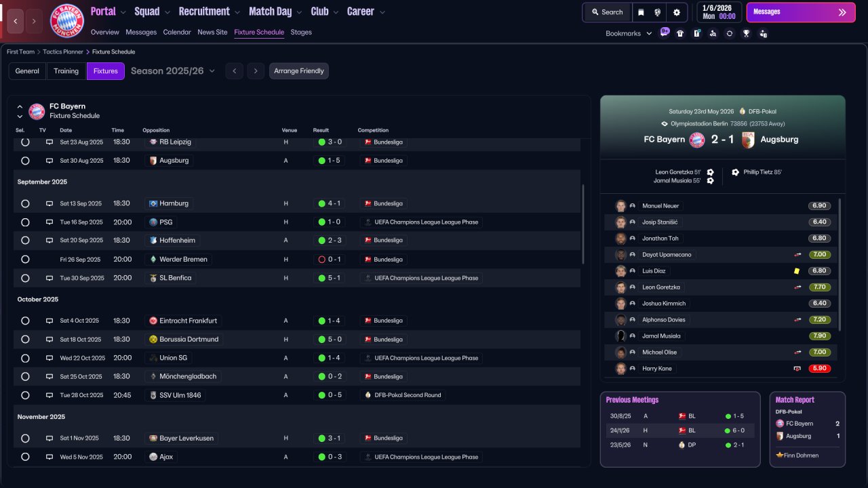This screenshot has width=868, height=488.
Task: Select the RB Leipzig fixture radio button
Action: (25, 142)
